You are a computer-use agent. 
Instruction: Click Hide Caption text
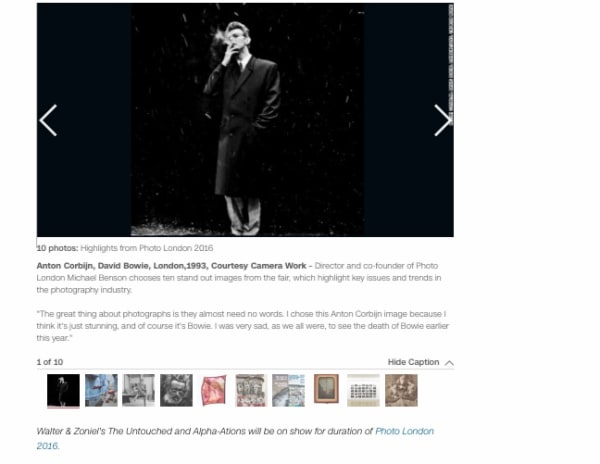(x=413, y=362)
